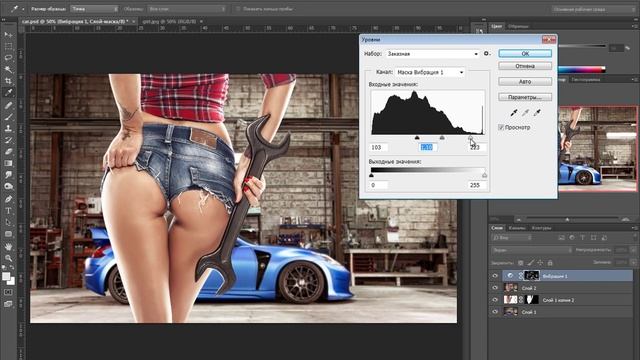Pick the black point eyedropper in Levels

[x=514, y=113]
